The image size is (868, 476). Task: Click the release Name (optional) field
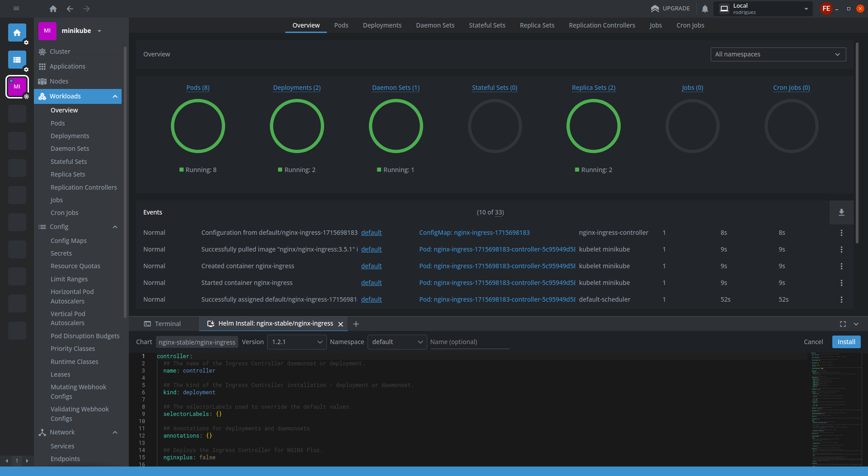pyautogui.click(x=469, y=342)
